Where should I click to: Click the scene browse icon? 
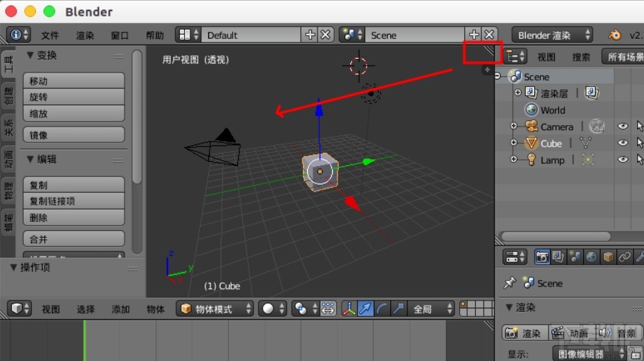pyautogui.click(x=352, y=35)
